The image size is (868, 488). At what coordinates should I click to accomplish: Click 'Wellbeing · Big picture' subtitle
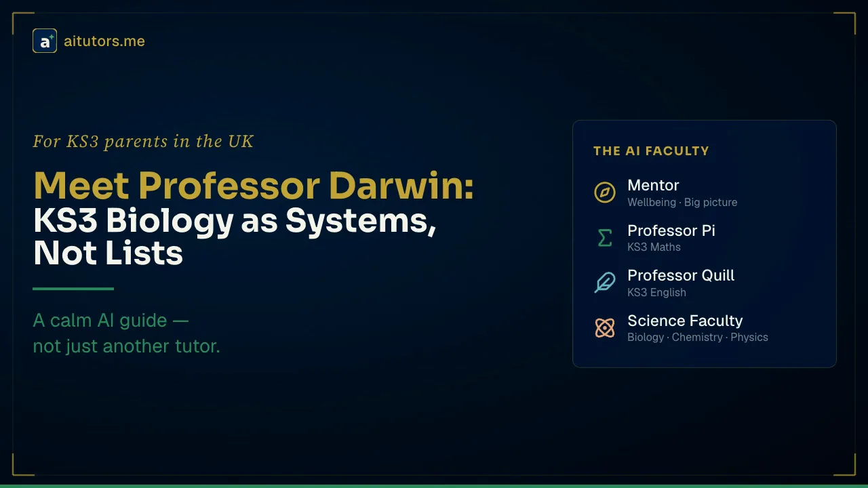coord(682,202)
